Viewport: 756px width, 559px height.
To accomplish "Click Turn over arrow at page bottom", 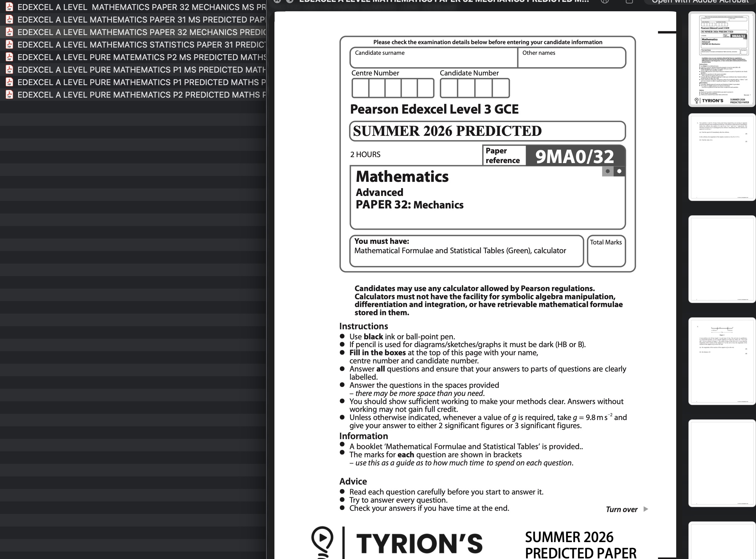I will 646,509.
